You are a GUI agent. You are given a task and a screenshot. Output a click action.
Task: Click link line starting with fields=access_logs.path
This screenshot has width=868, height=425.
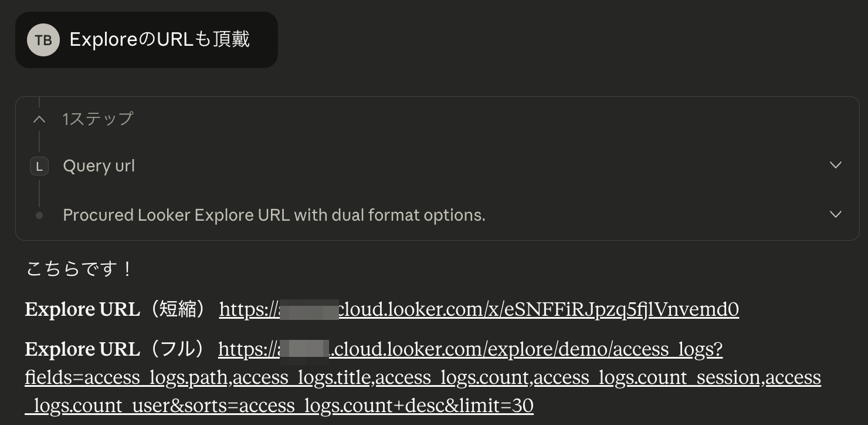click(x=422, y=377)
